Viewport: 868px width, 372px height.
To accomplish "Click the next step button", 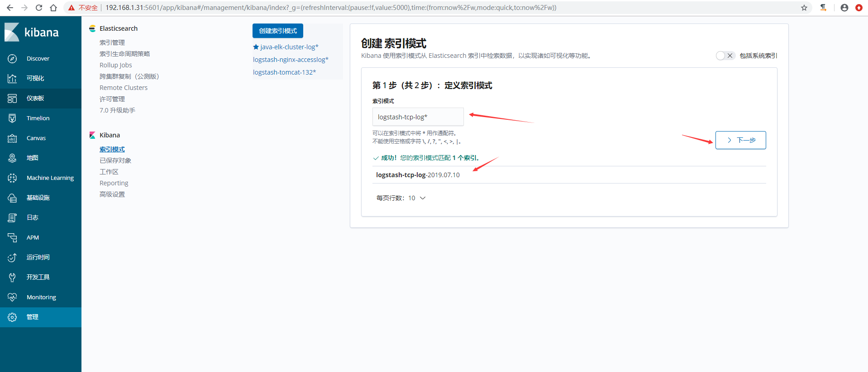I will (x=741, y=140).
